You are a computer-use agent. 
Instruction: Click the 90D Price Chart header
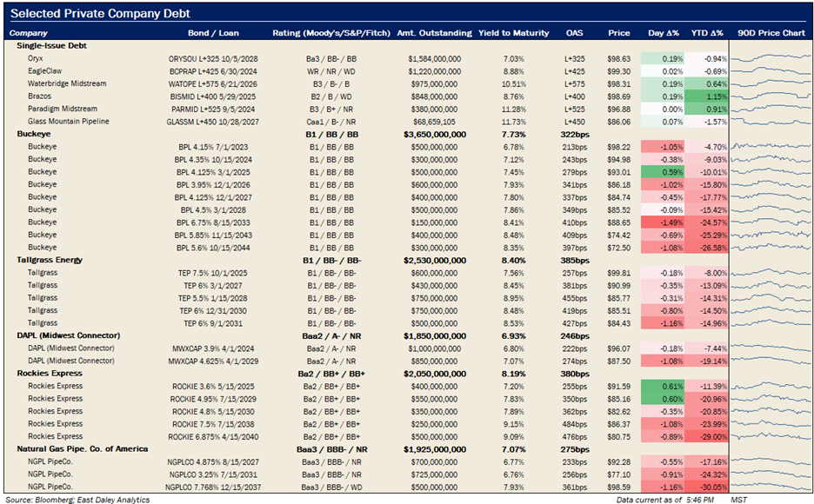point(771,33)
